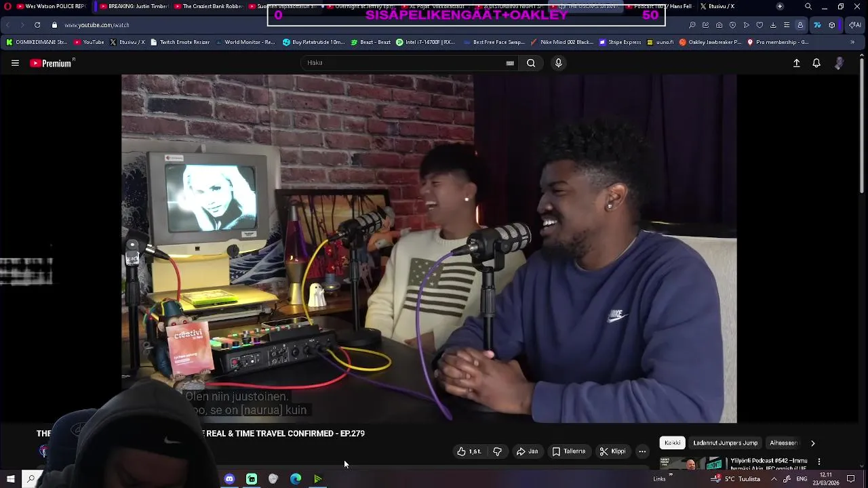868x488 pixels.
Task: Open YouTube notifications bell
Action: click(x=816, y=63)
